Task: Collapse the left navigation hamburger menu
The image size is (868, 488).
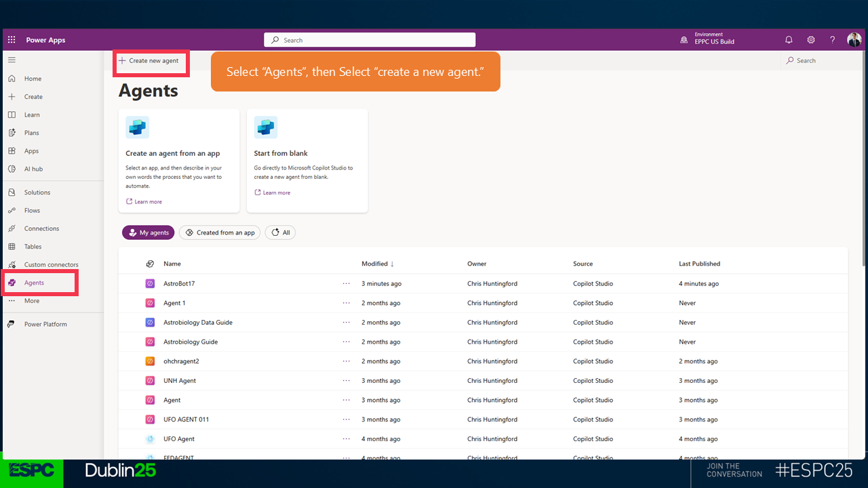Action: click(x=12, y=60)
